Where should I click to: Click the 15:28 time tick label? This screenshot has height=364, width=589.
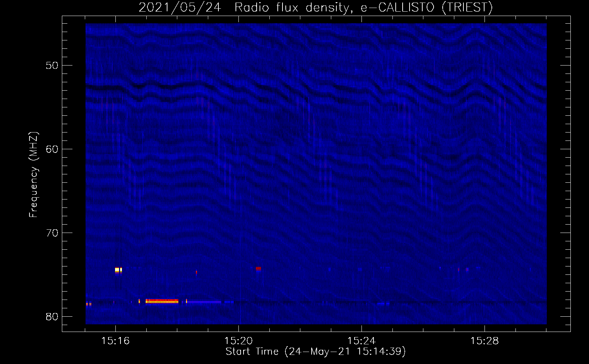coord(485,341)
